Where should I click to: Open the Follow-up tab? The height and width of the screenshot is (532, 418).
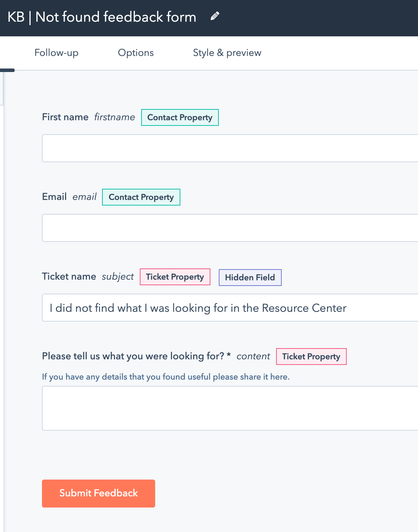(x=56, y=53)
